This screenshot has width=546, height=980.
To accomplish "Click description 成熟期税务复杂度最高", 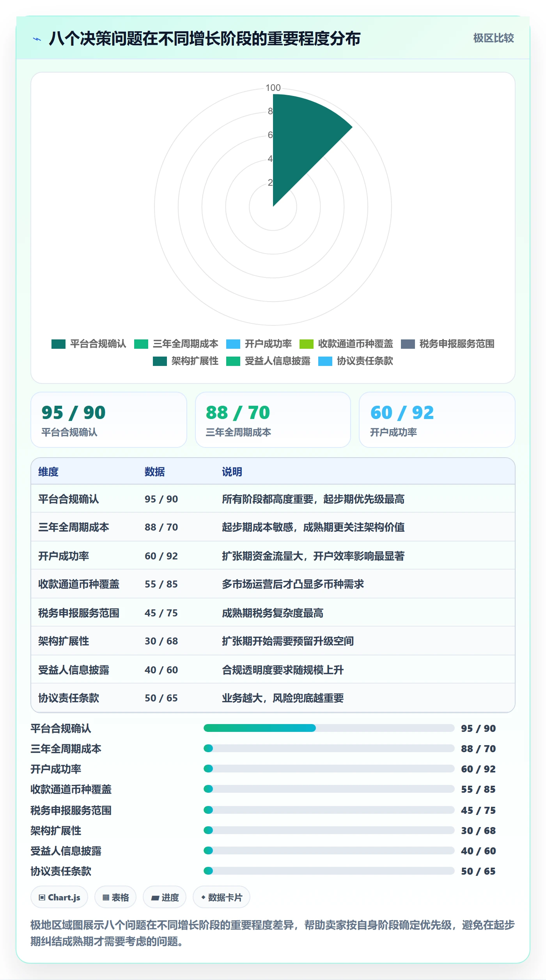I will [x=273, y=613].
